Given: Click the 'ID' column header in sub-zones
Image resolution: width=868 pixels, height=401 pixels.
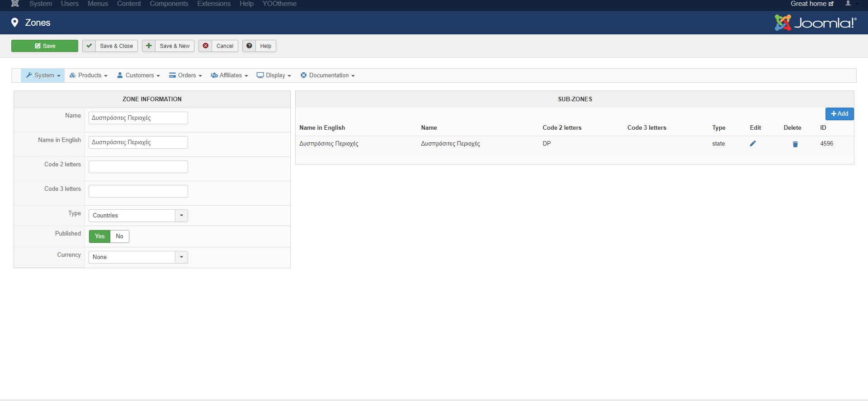Looking at the screenshot, I should click(823, 128).
